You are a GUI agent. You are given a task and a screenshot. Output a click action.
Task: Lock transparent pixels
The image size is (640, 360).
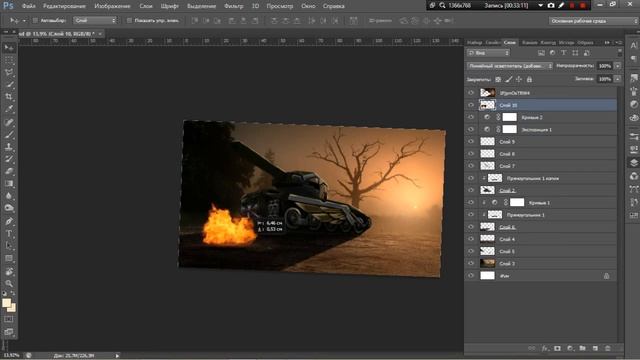498,79
